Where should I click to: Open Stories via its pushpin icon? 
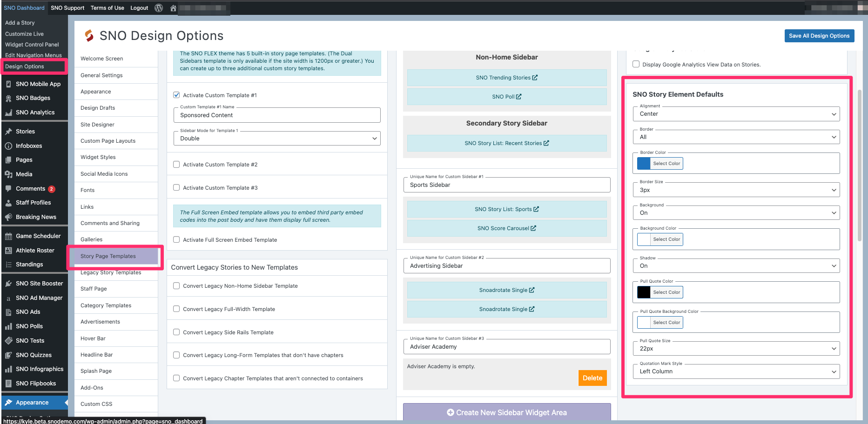coord(8,132)
